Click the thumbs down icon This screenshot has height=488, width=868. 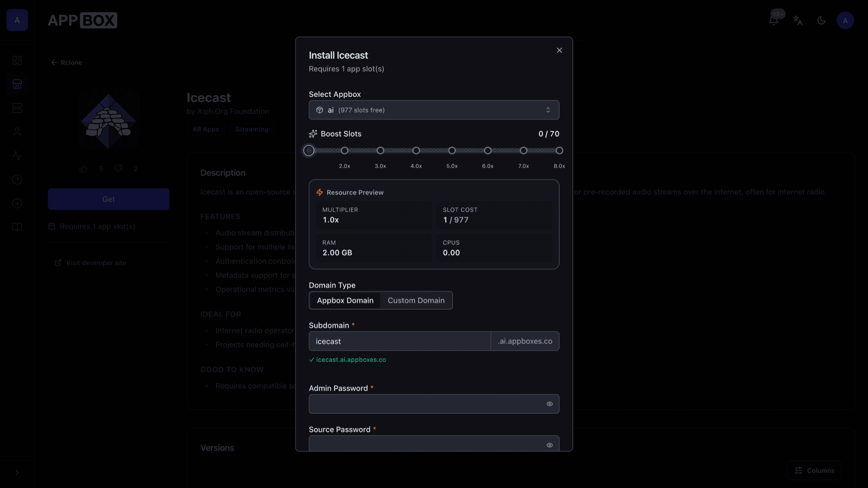[x=118, y=169]
